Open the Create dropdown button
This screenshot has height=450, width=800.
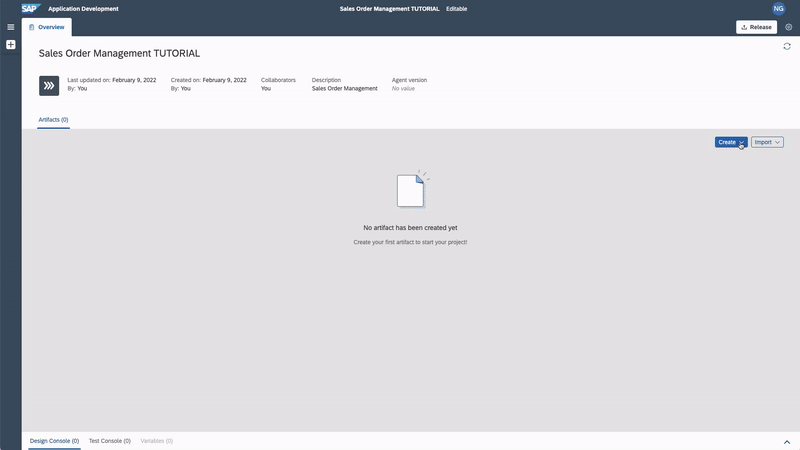tap(731, 142)
